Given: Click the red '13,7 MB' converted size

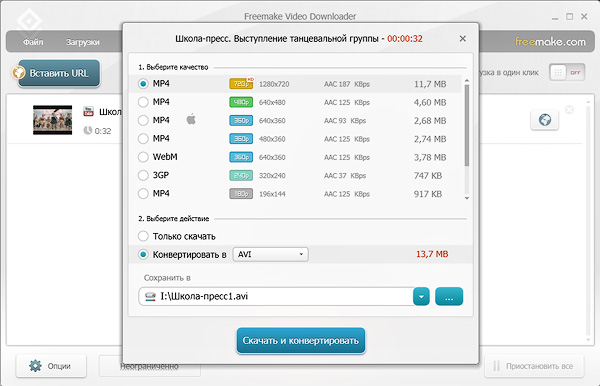Looking at the screenshot, I should [432, 254].
